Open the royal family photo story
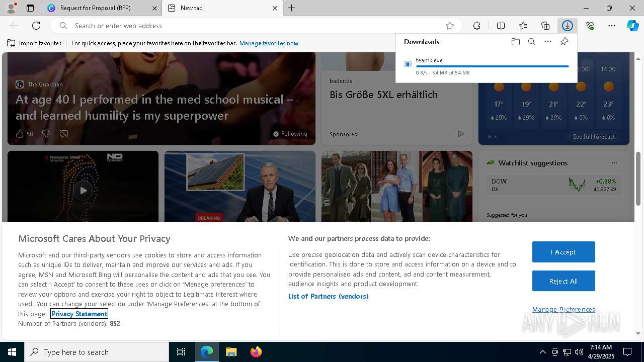Viewport: 644px width, 362px height. click(x=397, y=187)
